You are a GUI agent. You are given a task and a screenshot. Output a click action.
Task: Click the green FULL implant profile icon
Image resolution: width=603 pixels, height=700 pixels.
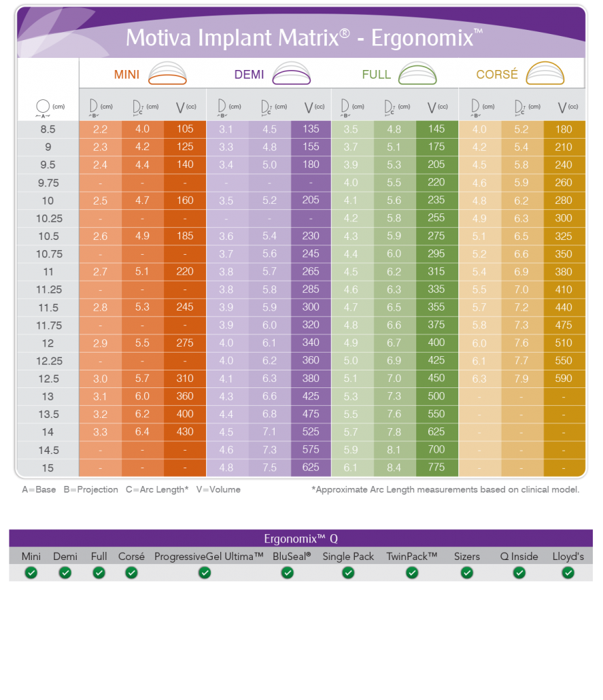(417, 73)
